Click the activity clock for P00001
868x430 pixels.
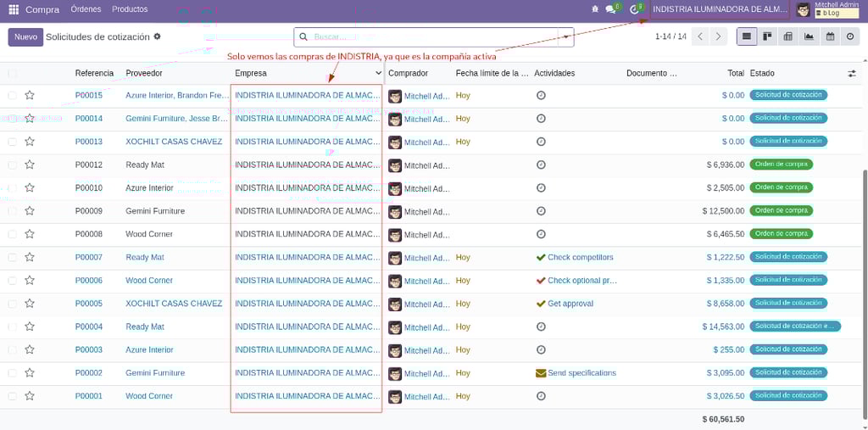[x=542, y=395]
